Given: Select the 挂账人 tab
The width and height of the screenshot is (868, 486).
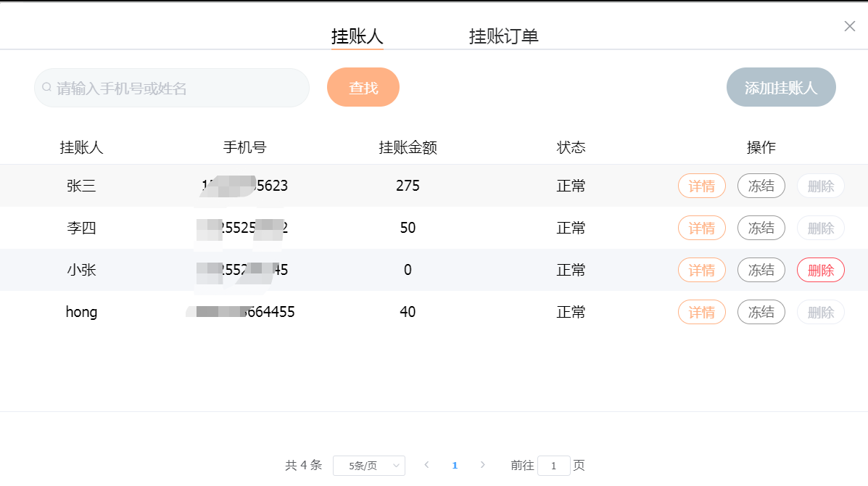Looking at the screenshot, I should coord(357,36).
